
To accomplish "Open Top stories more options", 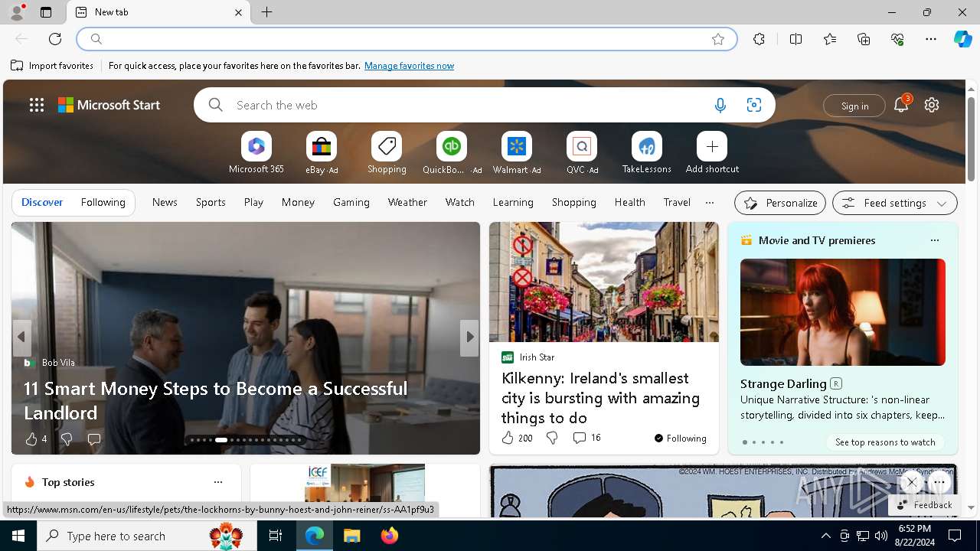I will [x=218, y=482].
